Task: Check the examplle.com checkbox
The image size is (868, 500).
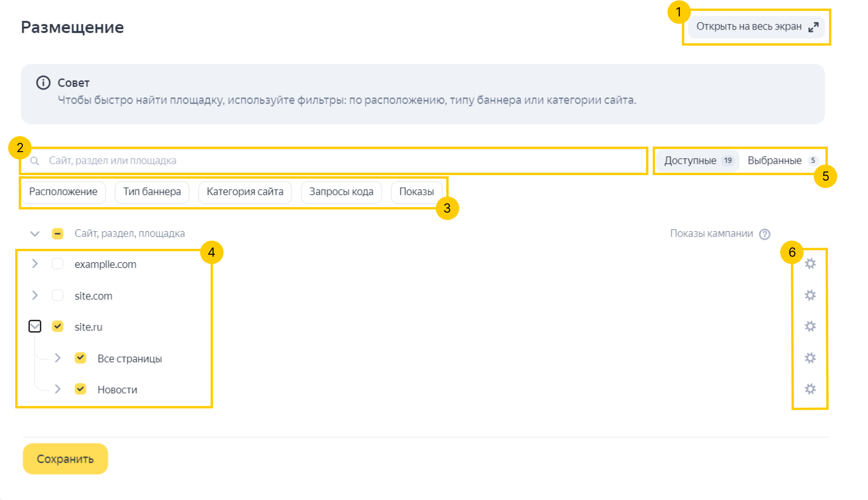Action: 58,264
